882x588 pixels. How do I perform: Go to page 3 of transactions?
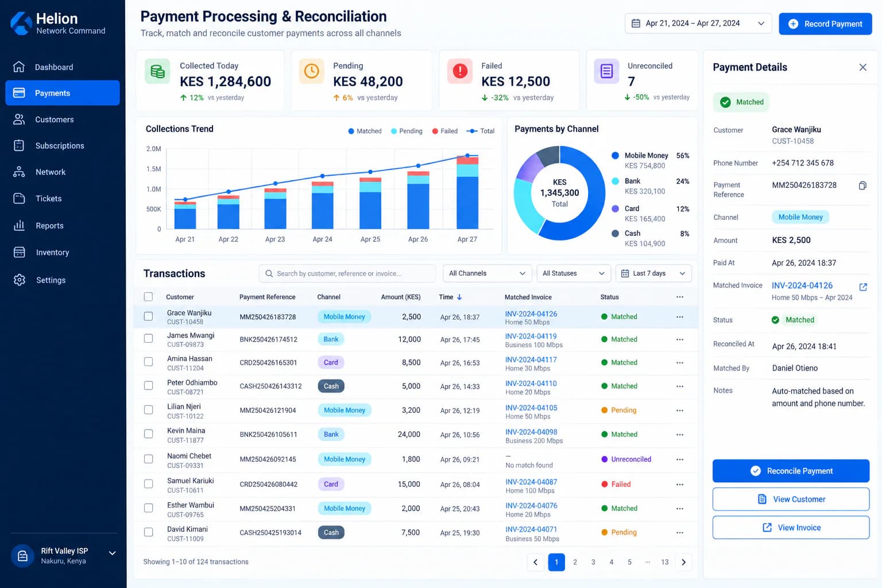click(x=593, y=562)
